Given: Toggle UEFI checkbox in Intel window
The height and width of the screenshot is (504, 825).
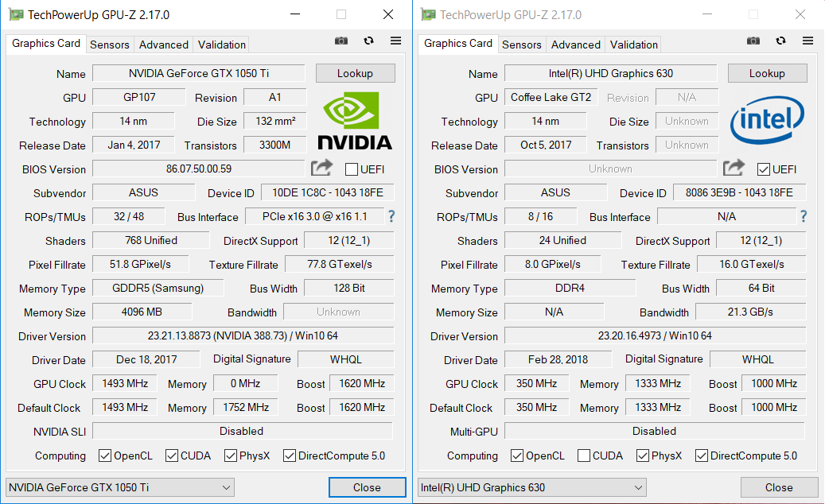Looking at the screenshot, I should coord(764,169).
